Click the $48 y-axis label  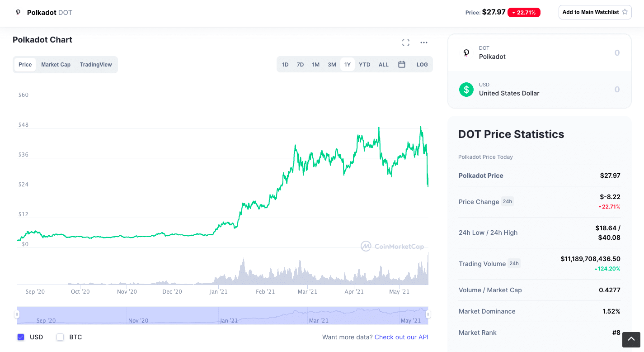(x=24, y=125)
